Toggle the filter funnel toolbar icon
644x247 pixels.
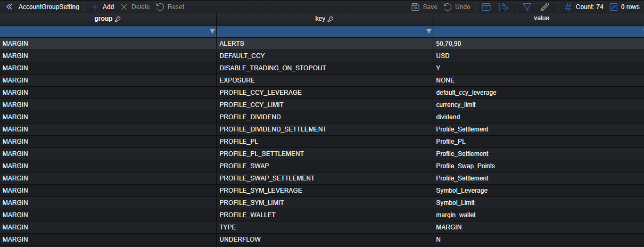point(527,7)
